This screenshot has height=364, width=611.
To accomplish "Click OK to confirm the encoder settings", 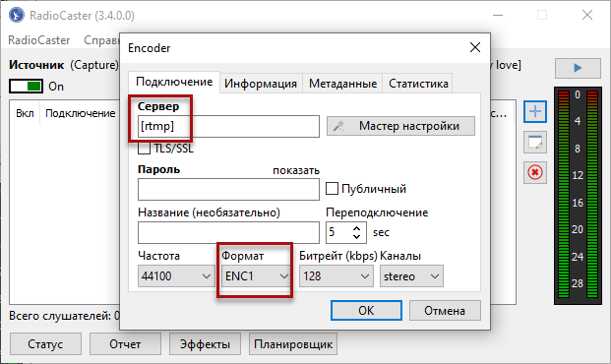I will point(366,311).
